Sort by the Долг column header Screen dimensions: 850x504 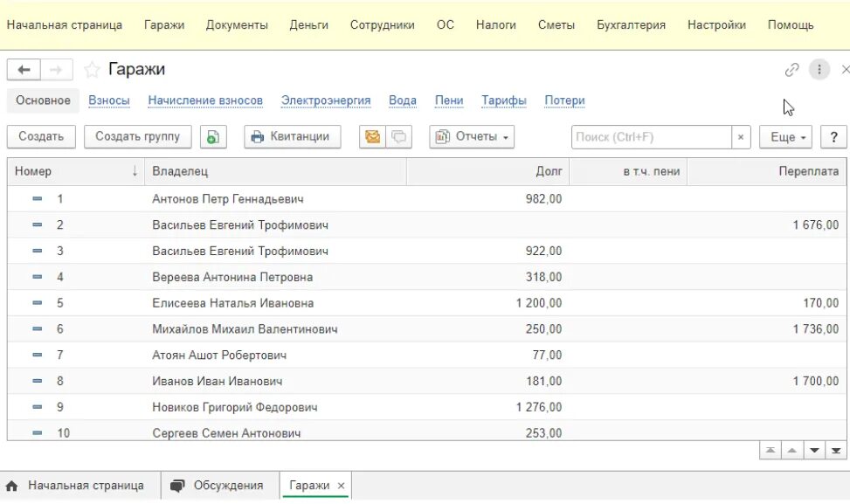click(x=487, y=171)
